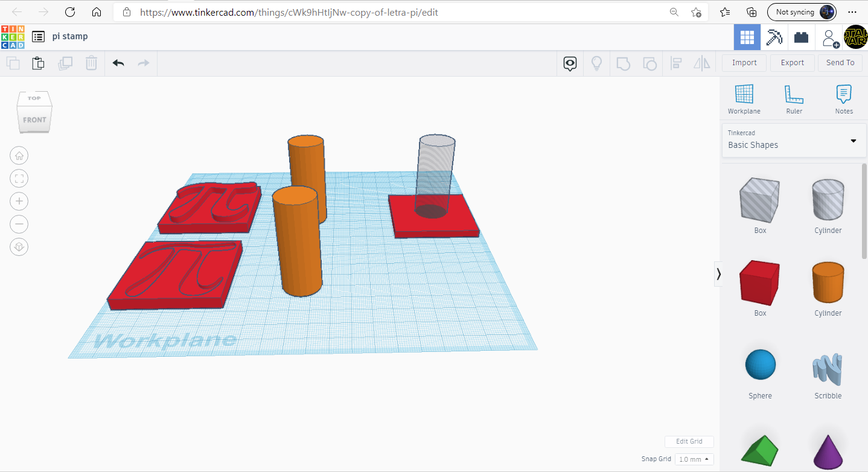868x472 pixels.
Task: Click the shapes panel vertical scrollbar
Action: click(864, 211)
